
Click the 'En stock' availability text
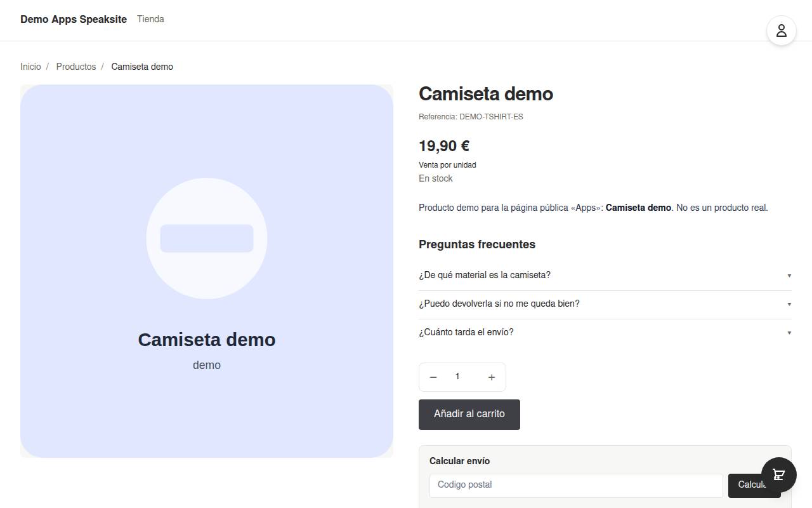click(x=436, y=178)
